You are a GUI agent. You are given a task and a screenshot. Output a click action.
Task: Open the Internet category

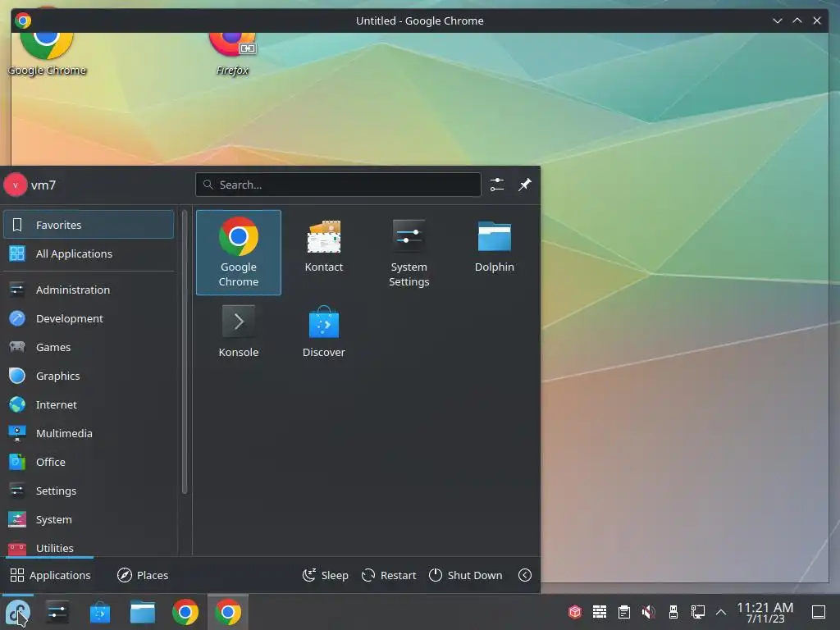pyautogui.click(x=89, y=404)
